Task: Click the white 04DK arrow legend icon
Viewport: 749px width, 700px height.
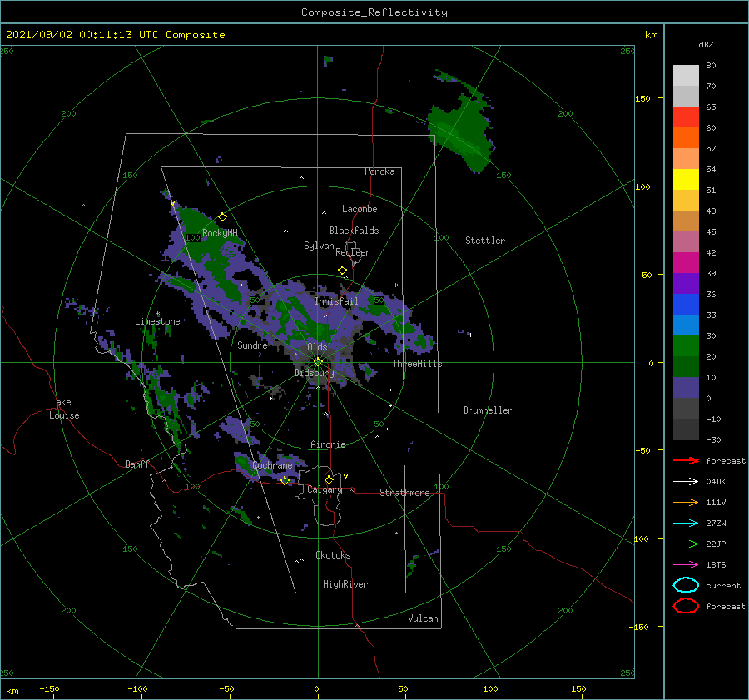Action: click(x=686, y=482)
